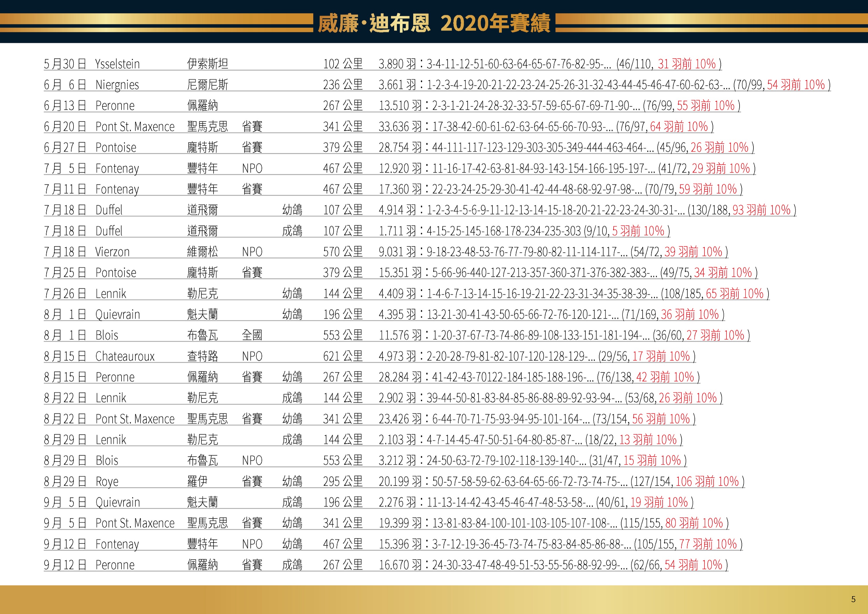The image size is (868, 614).
Task: Select the 6月27日 date
Action: (x=65, y=147)
